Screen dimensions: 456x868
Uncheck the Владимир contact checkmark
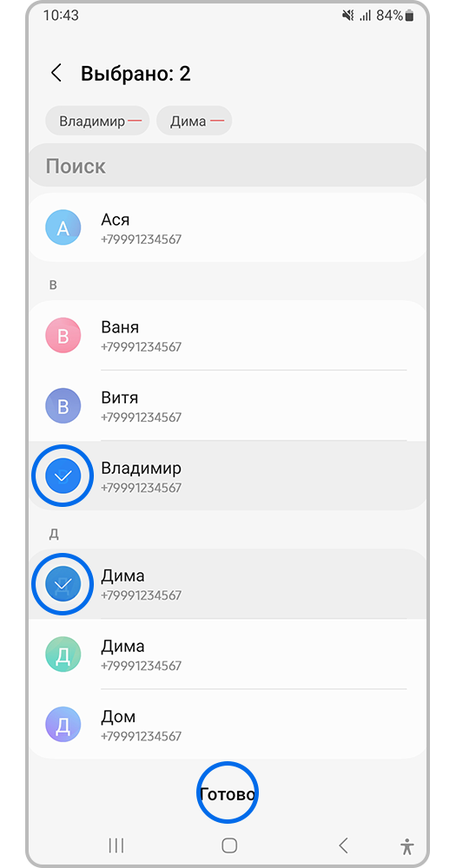(63, 476)
